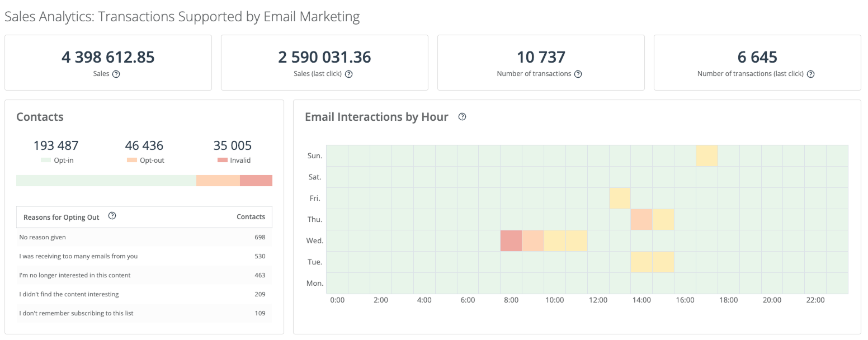This screenshot has width=868, height=340.
Task: Click the help icon beside Sales (last click)
Action: tap(348, 74)
